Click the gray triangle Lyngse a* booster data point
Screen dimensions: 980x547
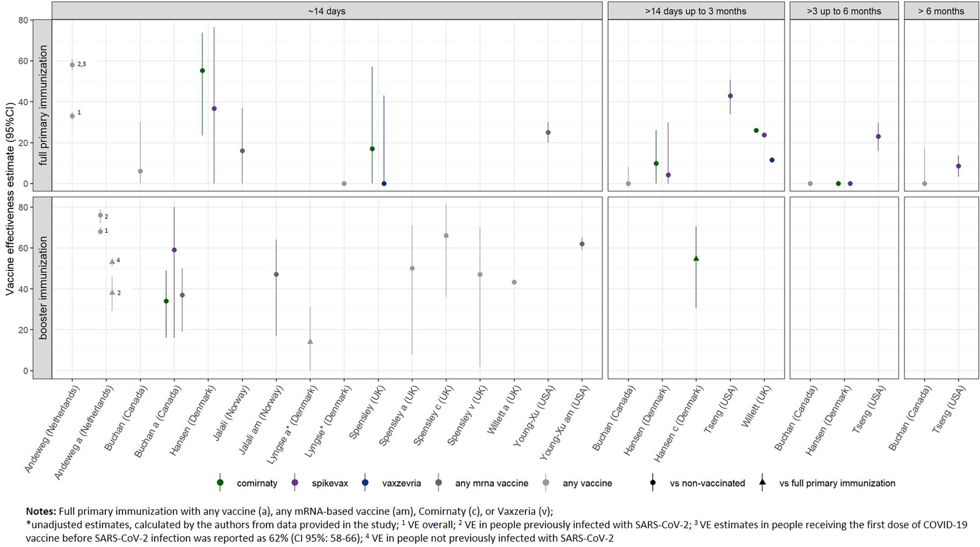310,341
